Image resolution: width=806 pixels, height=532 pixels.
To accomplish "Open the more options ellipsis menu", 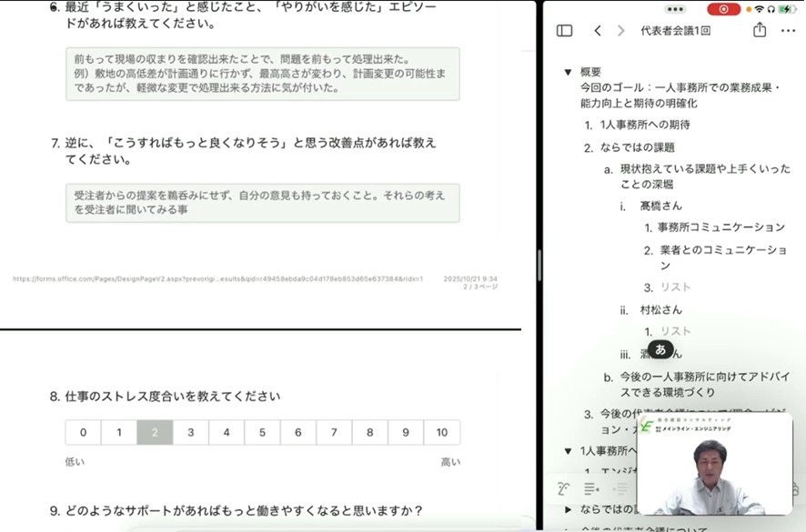I will click(788, 31).
